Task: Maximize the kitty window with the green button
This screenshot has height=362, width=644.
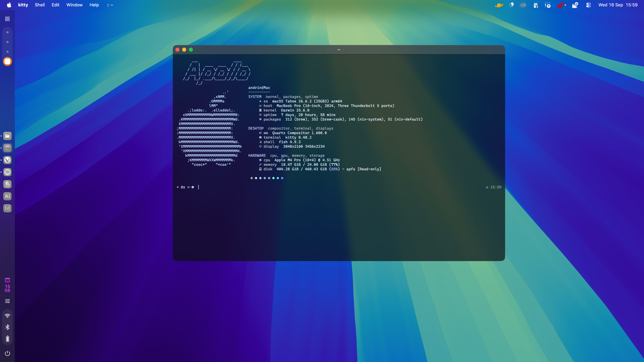Action: pyautogui.click(x=191, y=50)
